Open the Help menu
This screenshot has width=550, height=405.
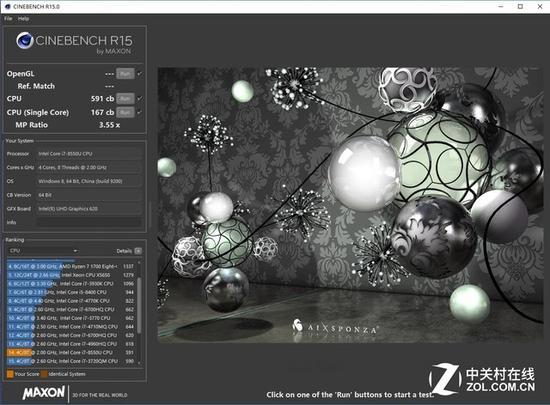click(x=24, y=19)
